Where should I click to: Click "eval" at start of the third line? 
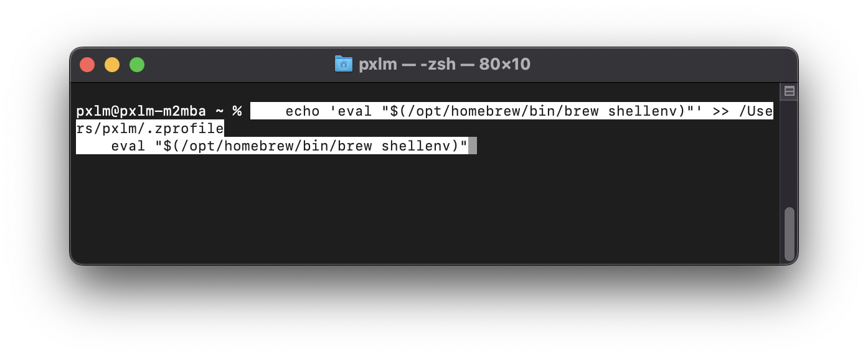tap(128, 146)
